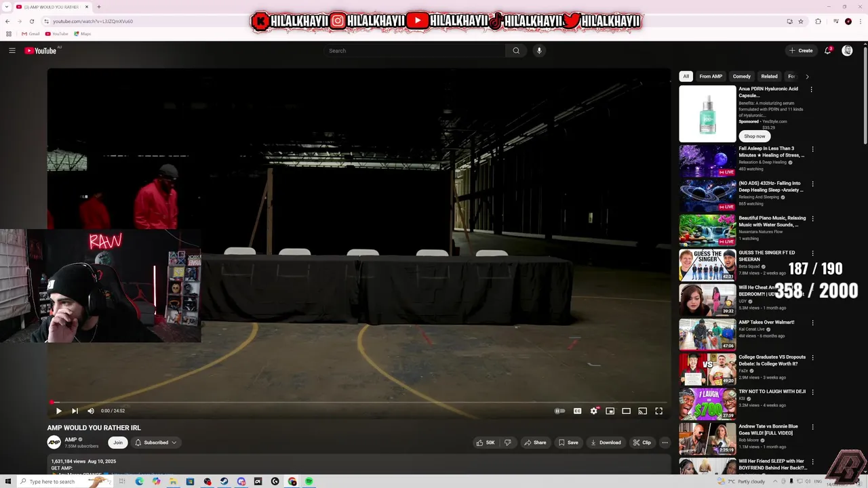Click the Create button

[x=801, y=51]
